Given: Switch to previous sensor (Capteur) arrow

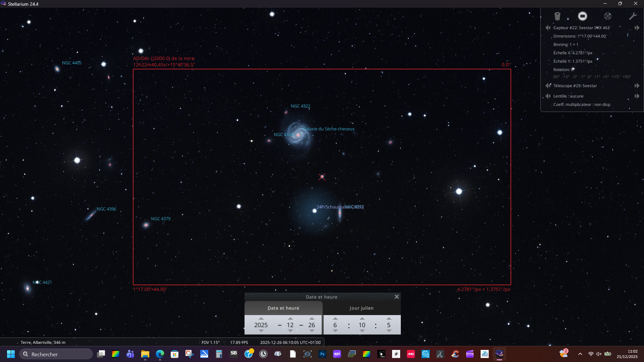Looking at the screenshot, I should (x=548, y=28).
